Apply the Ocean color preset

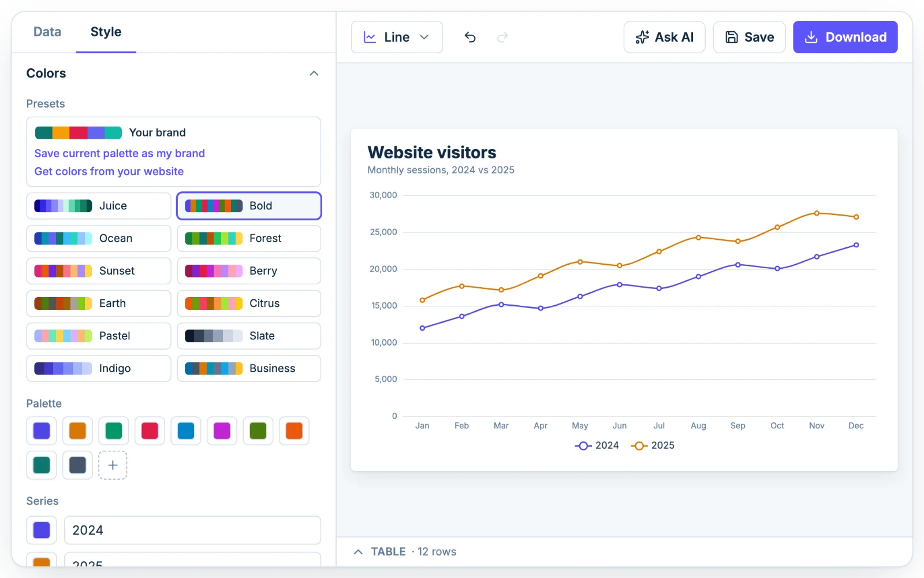click(x=99, y=238)
